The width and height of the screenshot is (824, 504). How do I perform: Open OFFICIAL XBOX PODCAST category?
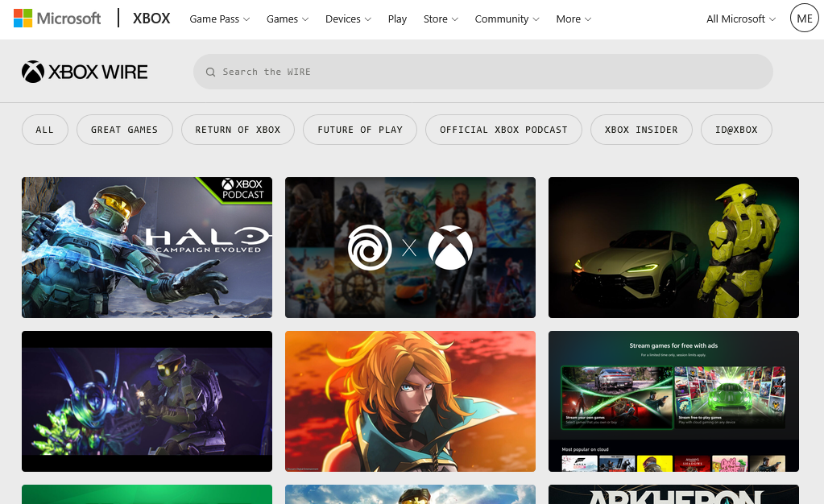[503, 130]
